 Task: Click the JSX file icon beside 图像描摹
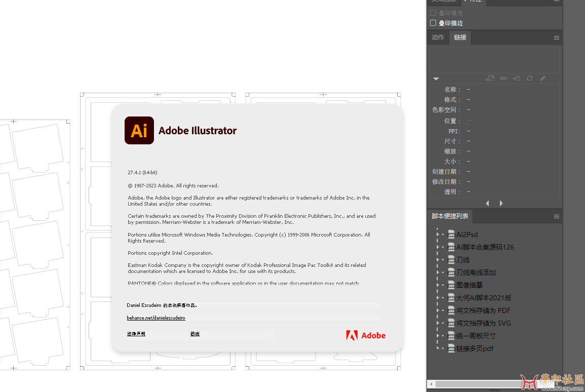pos(451,285)
